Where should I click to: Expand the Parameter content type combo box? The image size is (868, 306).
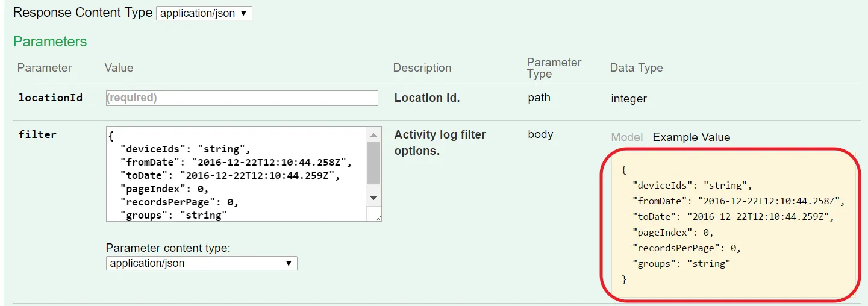(x=201, y=263)
